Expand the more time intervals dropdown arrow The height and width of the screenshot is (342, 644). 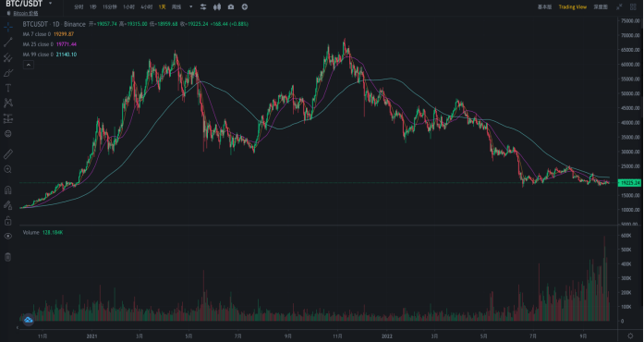click(190, 7)
